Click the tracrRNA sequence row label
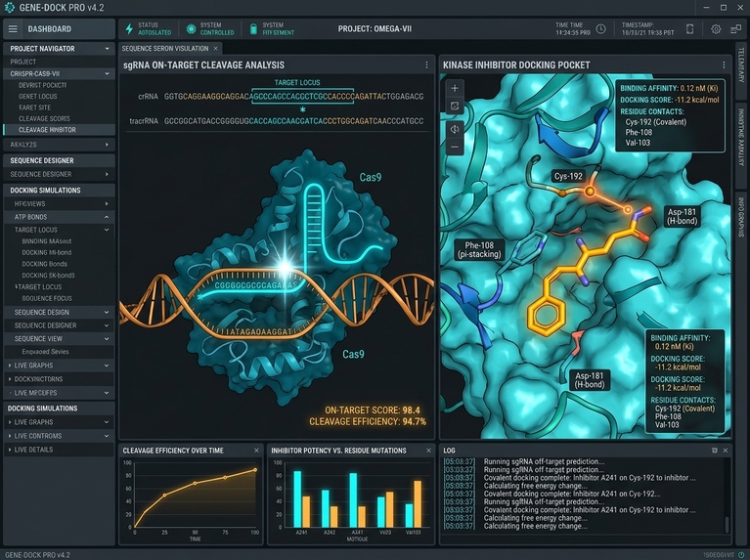Image resolution: width=750 pixels, height=560 pixels. pos(144,121)
